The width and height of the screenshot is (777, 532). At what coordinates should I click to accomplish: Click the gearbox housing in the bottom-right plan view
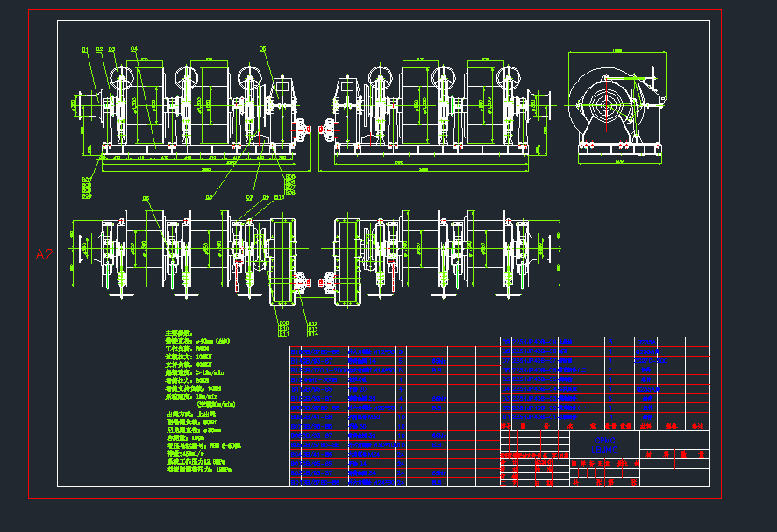[349, 261]
